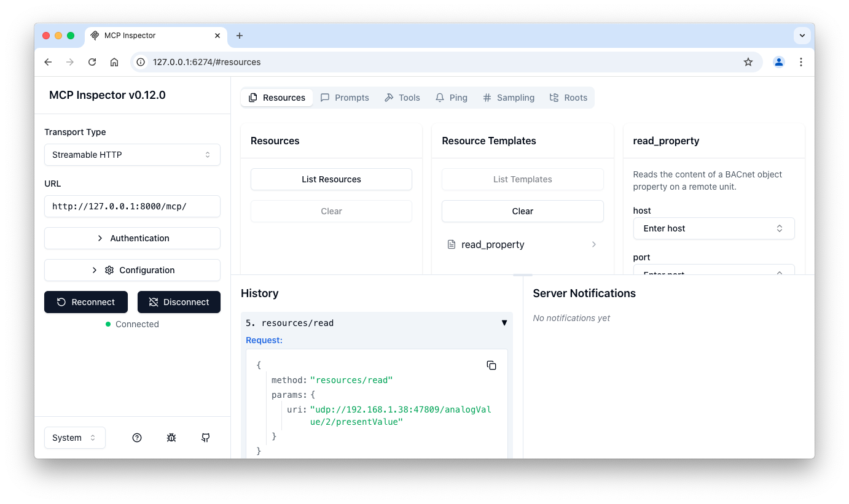
Task: Click the Request: label in history
Action: pyautogui.click(x=264, y=340)
